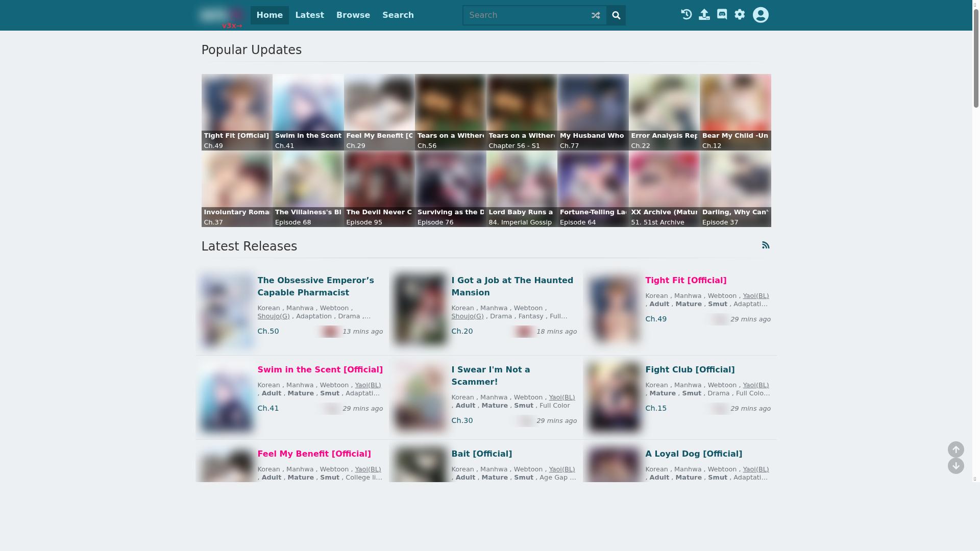
Task: Open Ch.50 of Obsessive Emperor's Capable Pharmacist
Action: coord(268,331)
